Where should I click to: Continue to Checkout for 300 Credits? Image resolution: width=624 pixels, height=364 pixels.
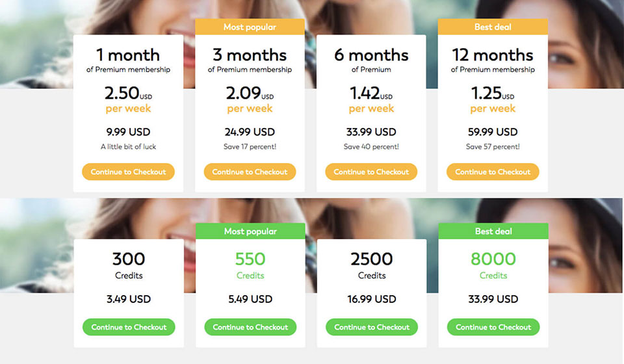coord(129,327)
